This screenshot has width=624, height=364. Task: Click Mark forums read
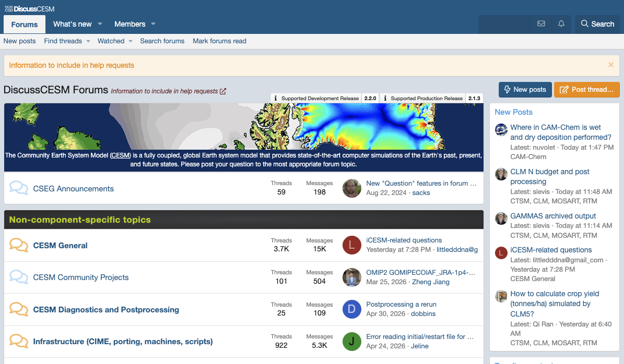[x=219, y=41]
